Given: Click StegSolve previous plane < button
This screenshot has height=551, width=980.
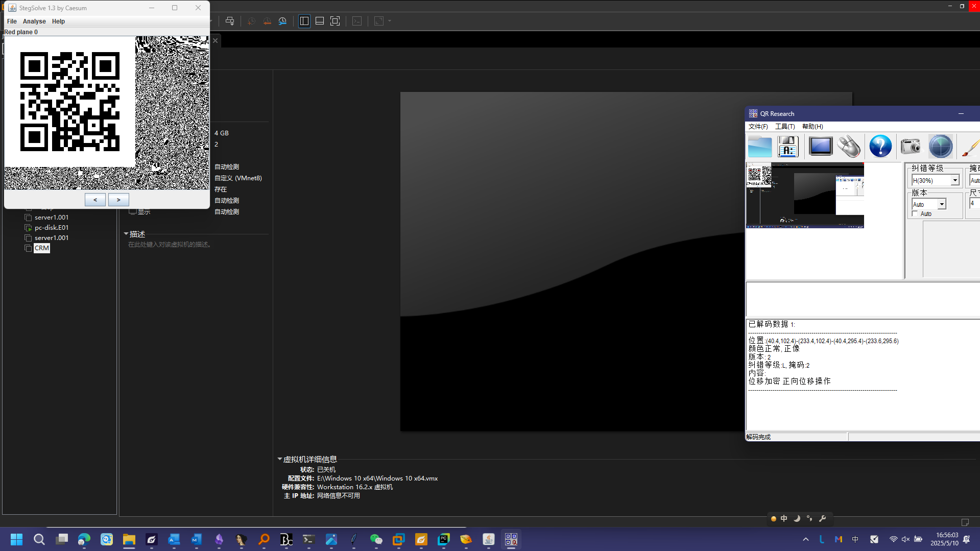Looking at the screenshot, I should tap(95, 200).
